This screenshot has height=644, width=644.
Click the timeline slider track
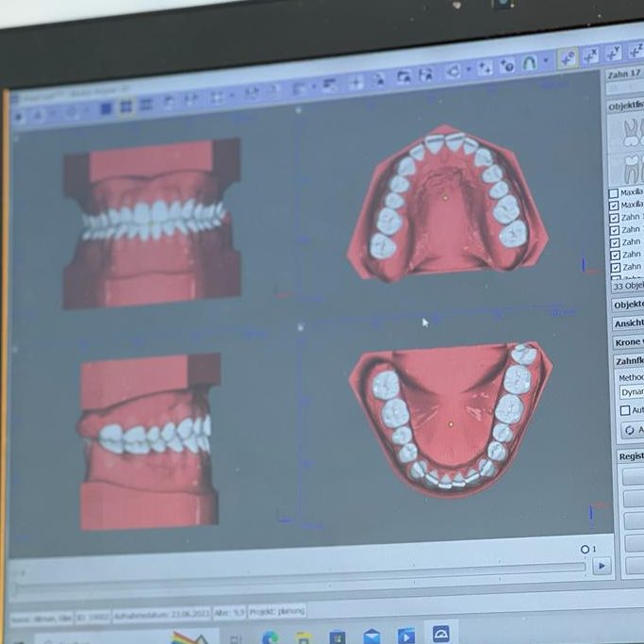tap(302, 568)
